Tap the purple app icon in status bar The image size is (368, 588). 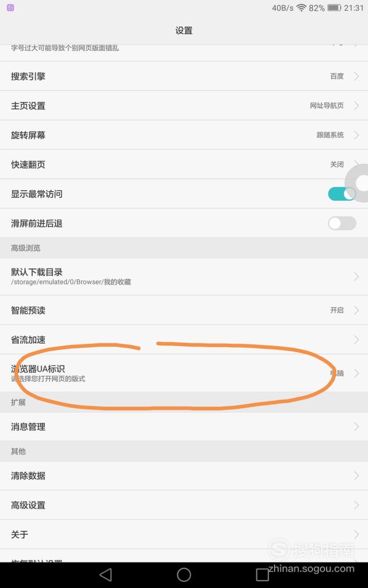point(11,7)
